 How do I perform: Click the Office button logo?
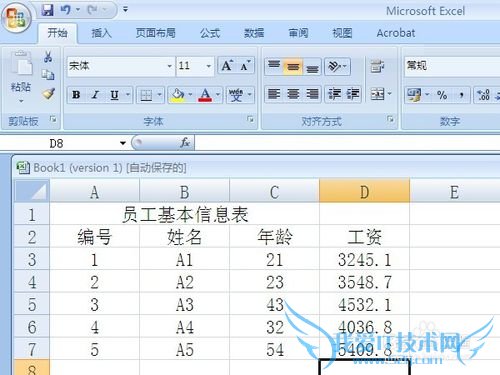[16, 17]
